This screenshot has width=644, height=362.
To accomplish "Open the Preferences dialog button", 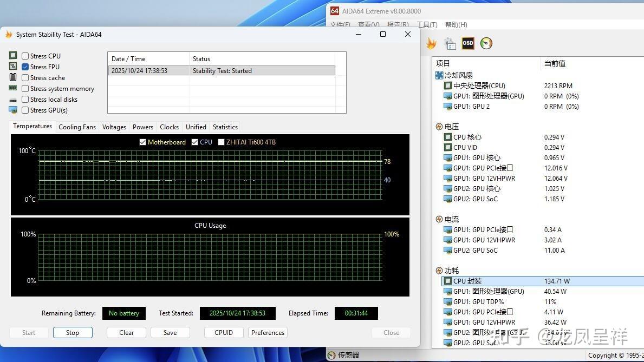I will pyautogui.click(x=268, y=332).
